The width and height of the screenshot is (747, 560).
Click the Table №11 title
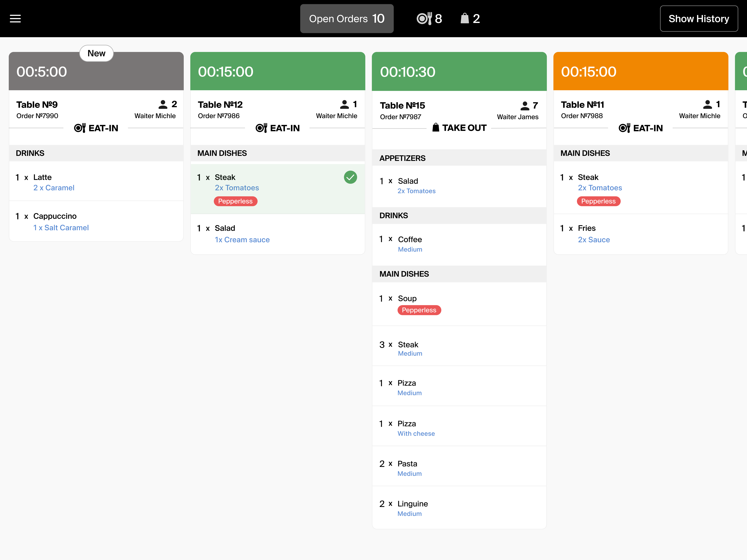coord(583,104)
